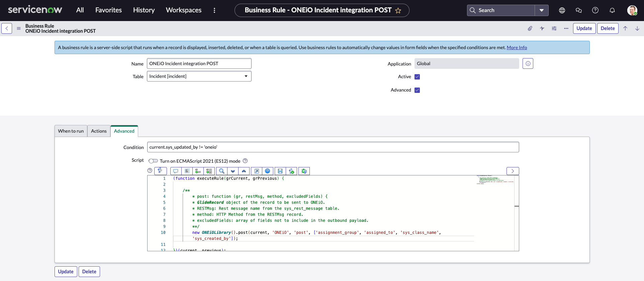The width and height of the screenshot is (644, 281).
Task: Toggle full screen script editor icon
Action: (x=257, y=171)
